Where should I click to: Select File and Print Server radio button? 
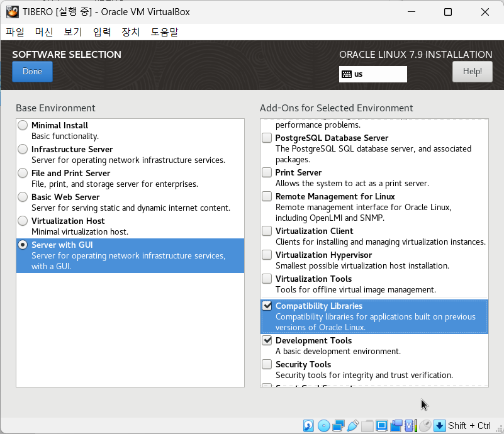coord(23,173)
